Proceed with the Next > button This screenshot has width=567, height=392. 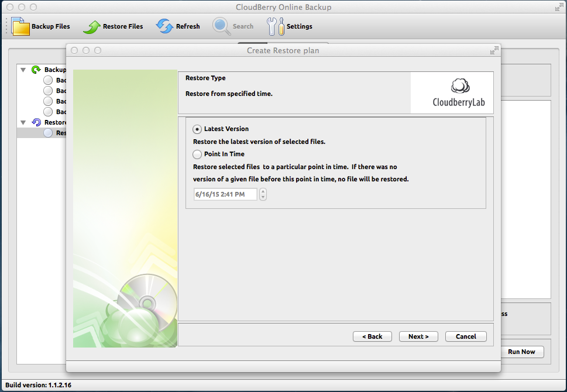(x=418, y=336)
